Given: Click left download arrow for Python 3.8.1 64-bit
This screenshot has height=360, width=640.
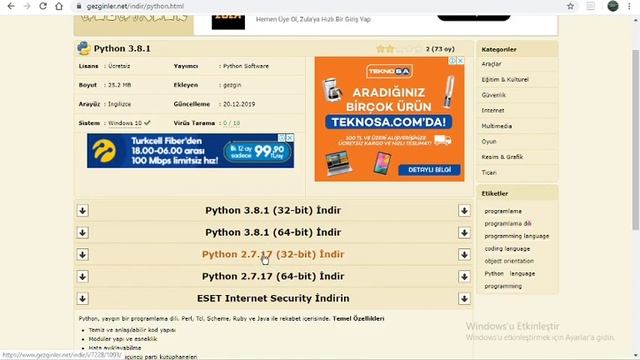Looking at the screenshot, I should (82, 233).
